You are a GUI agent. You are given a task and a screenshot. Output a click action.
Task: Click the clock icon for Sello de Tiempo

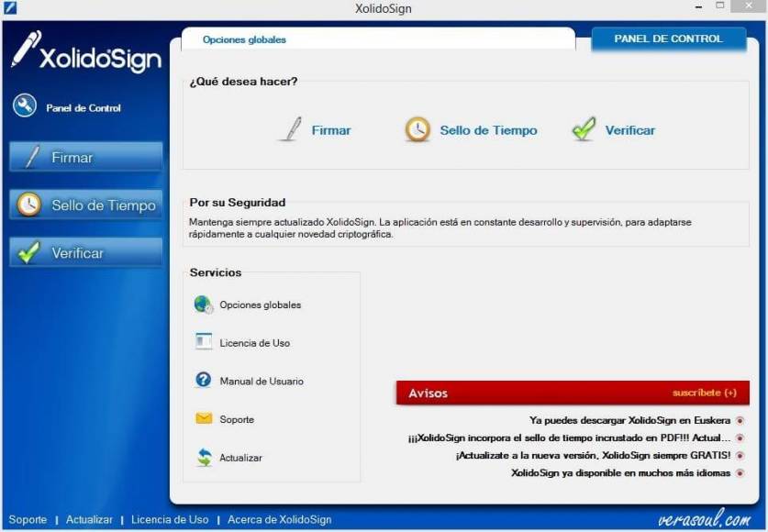(x=417, y=130)
